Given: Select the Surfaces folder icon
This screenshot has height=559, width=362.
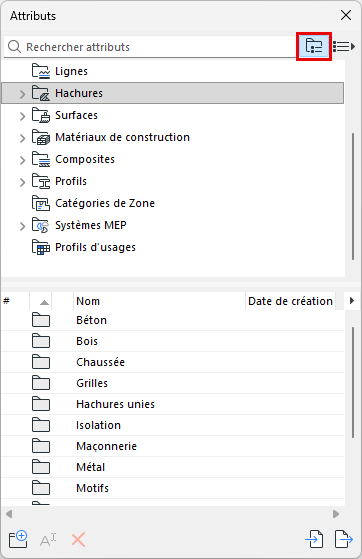Looking at the screenshot, I should [41, 115].
